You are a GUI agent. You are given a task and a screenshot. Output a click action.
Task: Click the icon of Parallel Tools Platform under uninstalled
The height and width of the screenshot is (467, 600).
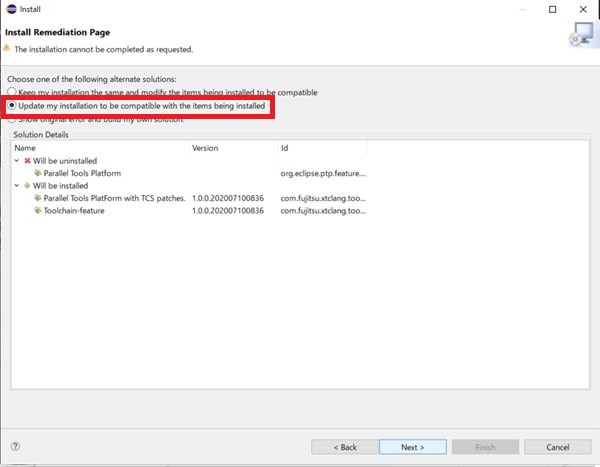38,173
